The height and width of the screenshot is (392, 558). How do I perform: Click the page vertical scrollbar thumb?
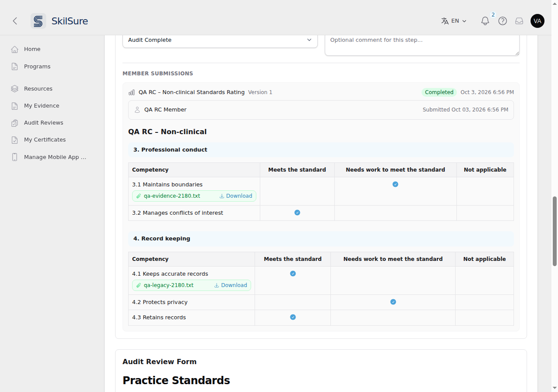(x=555, y=231)
